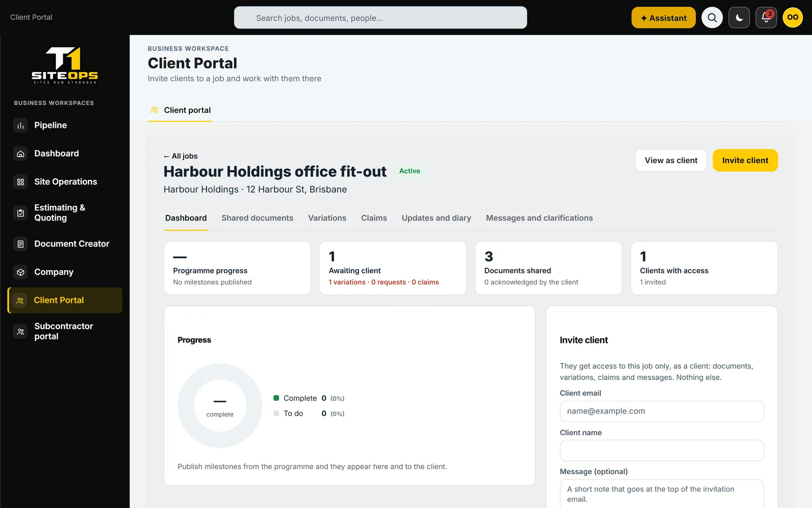Open Company workspace in sidebar
The width and height of the screenshot is (812, 508).
[65, 272]
